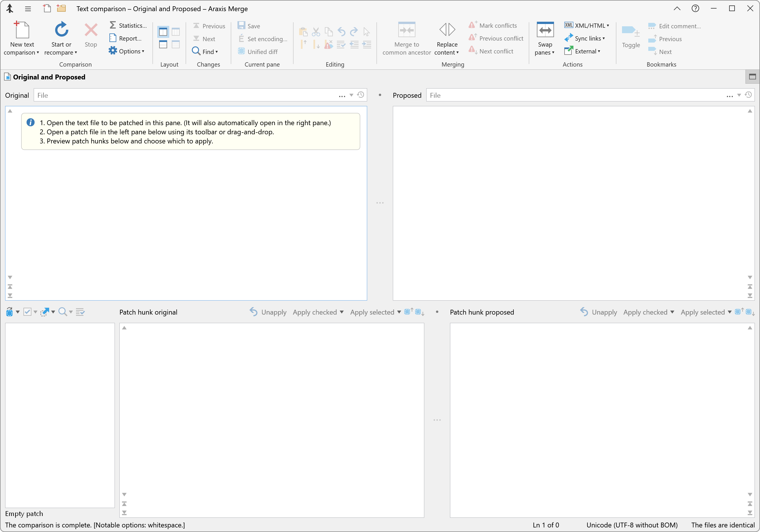The image size is (760, 532).
Task: Click the Replace content icon
Action: pos(447,30)
